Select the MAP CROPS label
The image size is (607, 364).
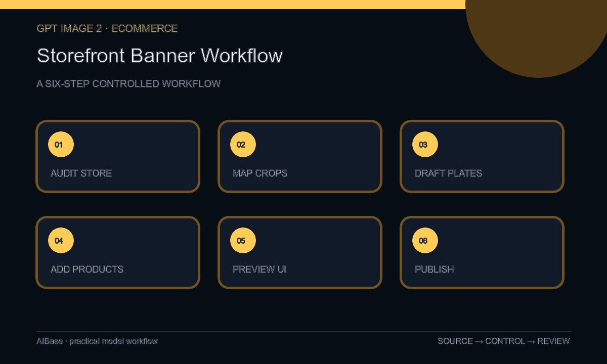coord(260,173)
